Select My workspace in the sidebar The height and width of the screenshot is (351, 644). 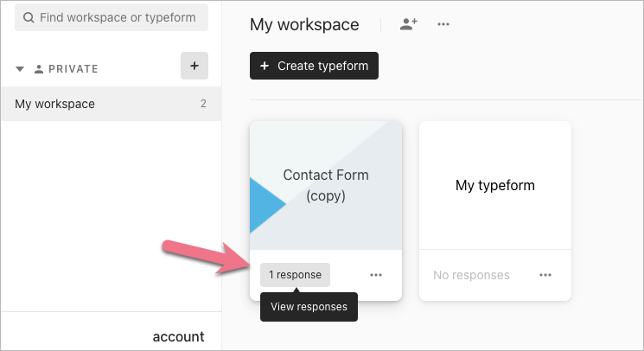(55, 104)
